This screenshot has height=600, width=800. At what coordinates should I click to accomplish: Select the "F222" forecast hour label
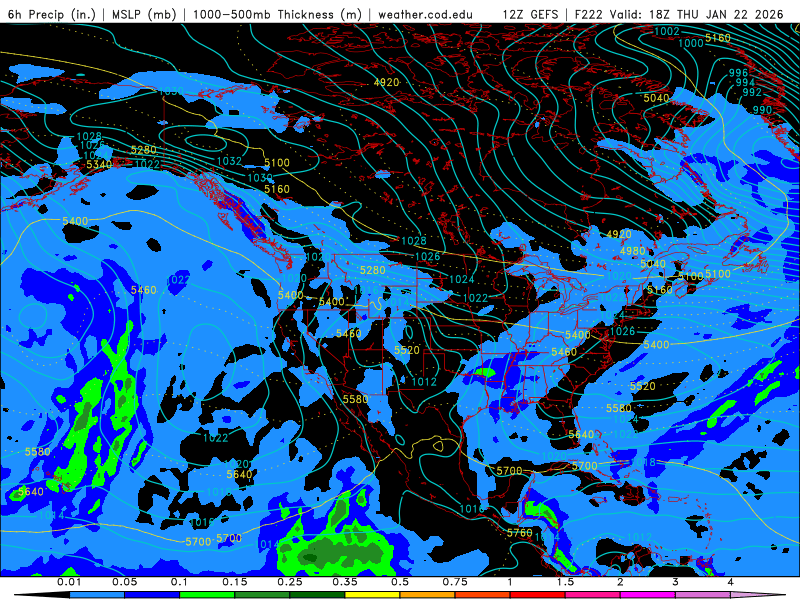(x=589, y=14)
